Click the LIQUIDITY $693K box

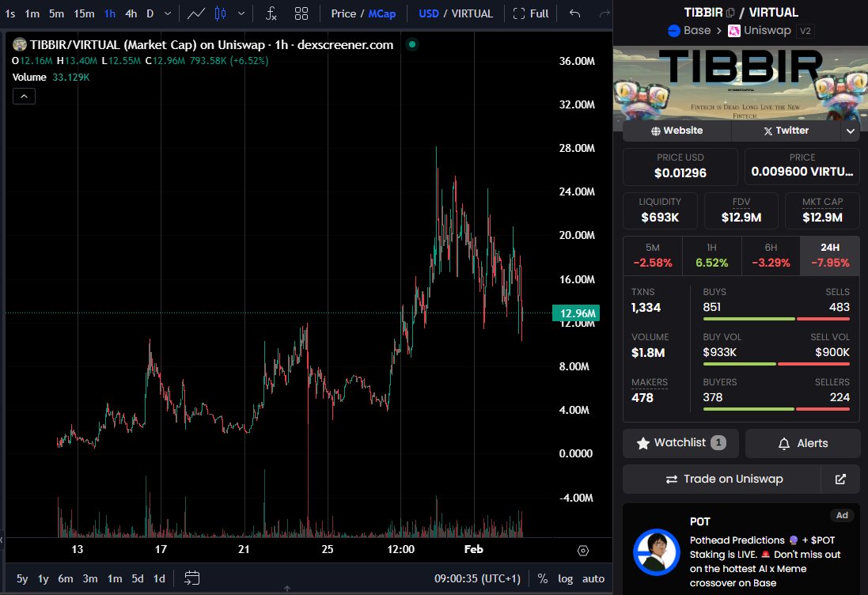[660, 210]
